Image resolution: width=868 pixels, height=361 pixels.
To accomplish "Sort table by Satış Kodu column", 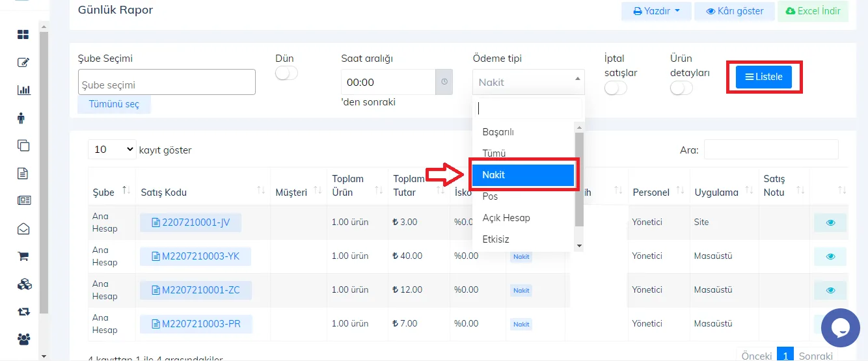I will click(203, 192).
